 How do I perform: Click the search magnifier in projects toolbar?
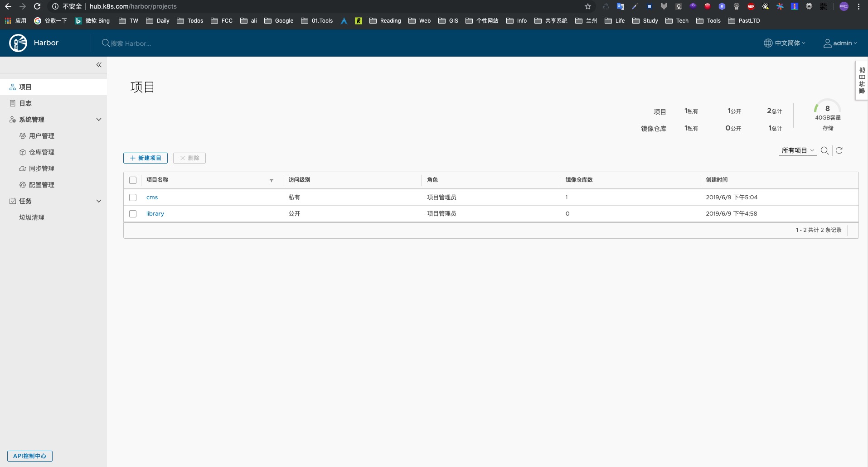(x=824, y=151)
